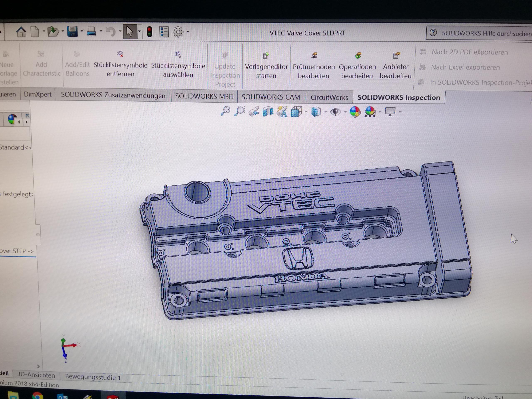This screenshot has width=532, height=399.
Task: Open the Bewegungsstudie 1 bottom tab
Action: point(93,377)
